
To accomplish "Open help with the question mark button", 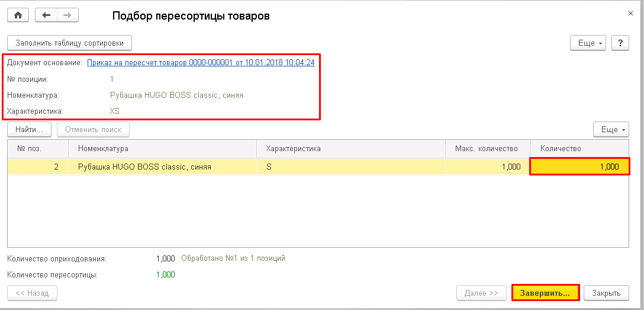I will (x=620, y=43).
